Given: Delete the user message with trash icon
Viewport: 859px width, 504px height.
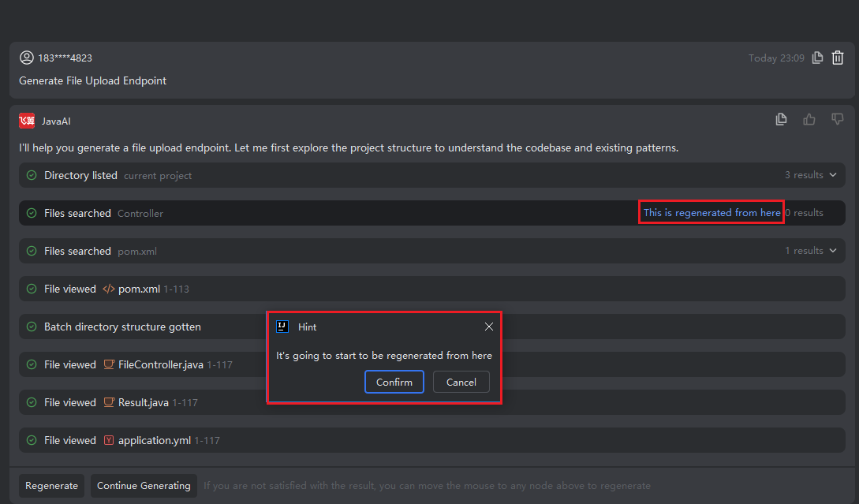Looking at the screenshot, I should coord(838,58).
